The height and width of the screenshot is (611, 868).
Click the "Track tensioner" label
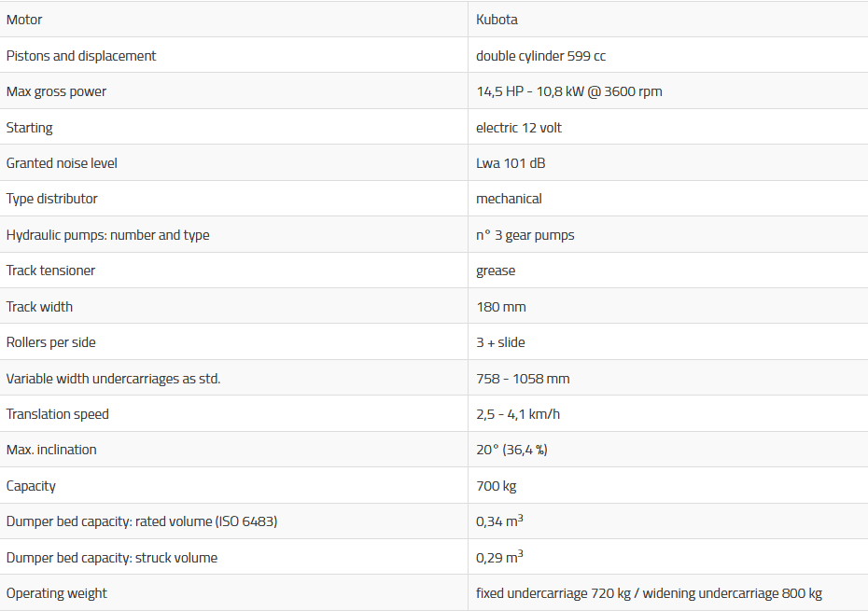[51, 271]
